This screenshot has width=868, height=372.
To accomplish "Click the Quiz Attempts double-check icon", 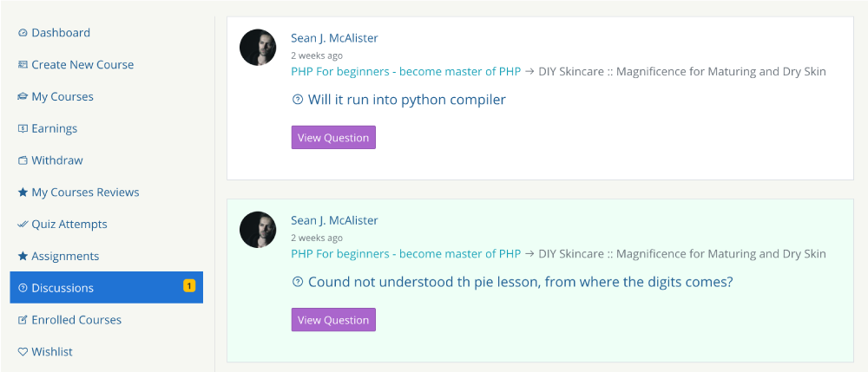I will tap(23, 225).
